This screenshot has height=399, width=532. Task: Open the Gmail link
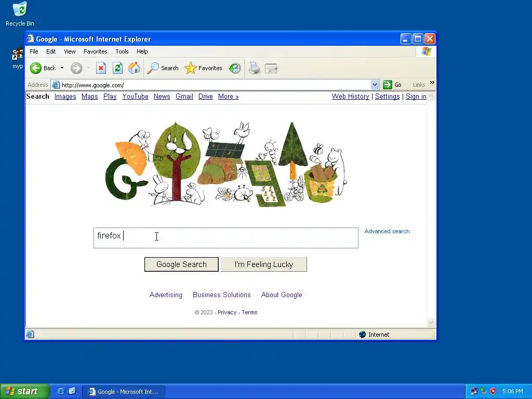point(184,96)
